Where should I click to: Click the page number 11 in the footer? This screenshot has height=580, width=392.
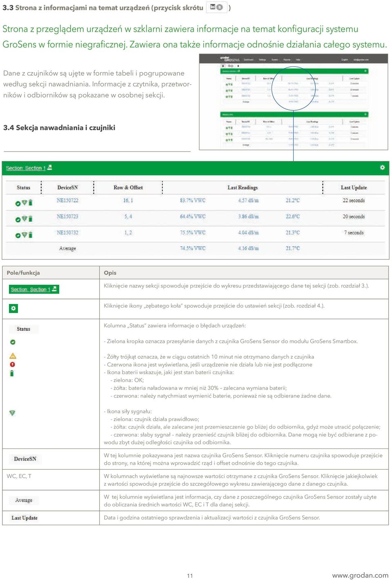click(x=190, y=576)
